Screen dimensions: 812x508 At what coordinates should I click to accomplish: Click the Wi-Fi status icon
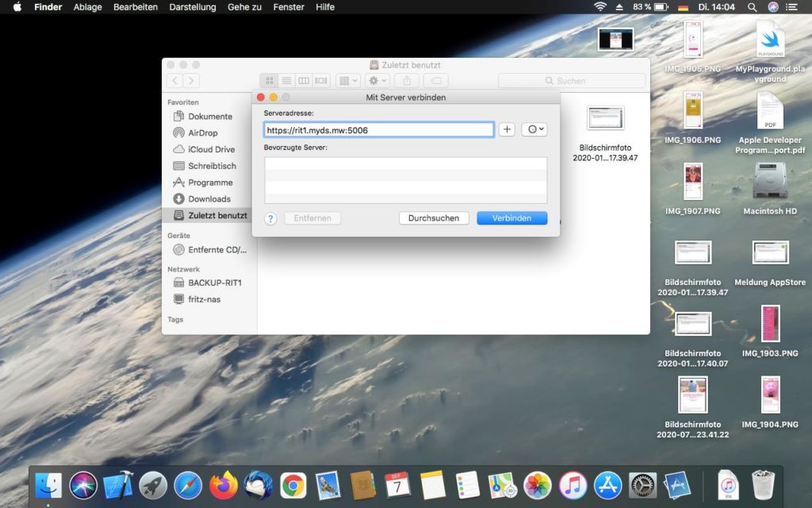600,6
